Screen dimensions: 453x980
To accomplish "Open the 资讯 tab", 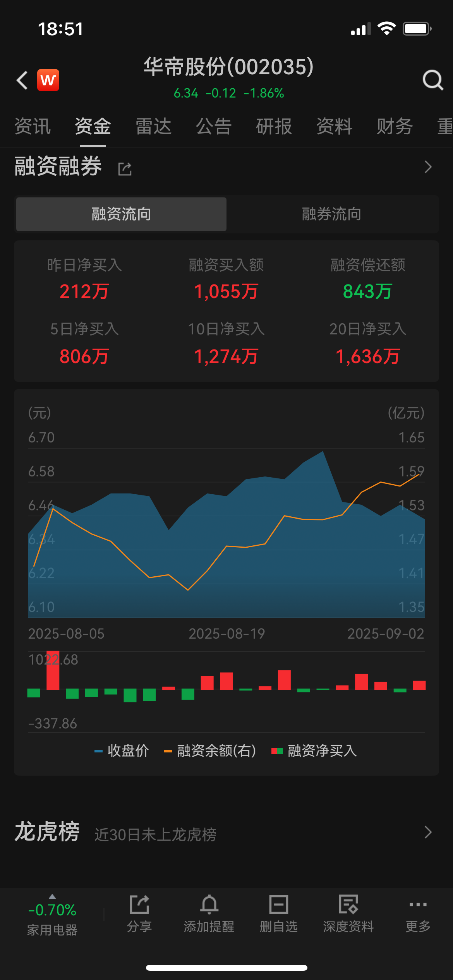I will coord(33,127).
